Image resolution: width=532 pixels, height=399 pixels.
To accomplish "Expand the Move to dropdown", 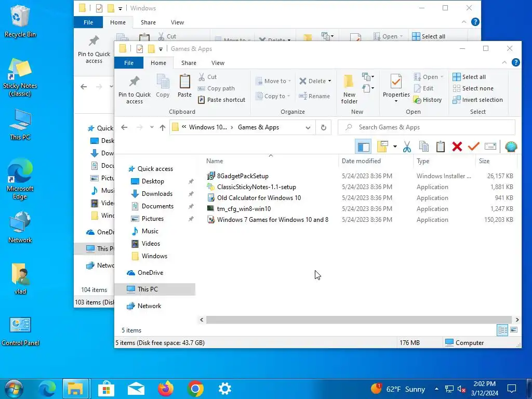I will point(289,81).
